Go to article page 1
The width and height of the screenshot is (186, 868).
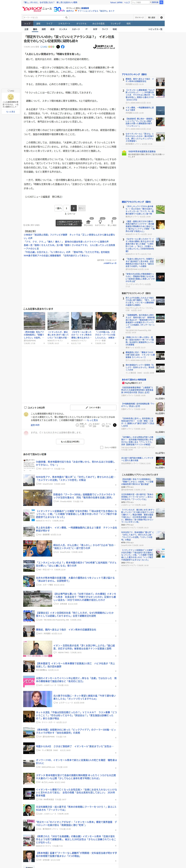point(66,208)
